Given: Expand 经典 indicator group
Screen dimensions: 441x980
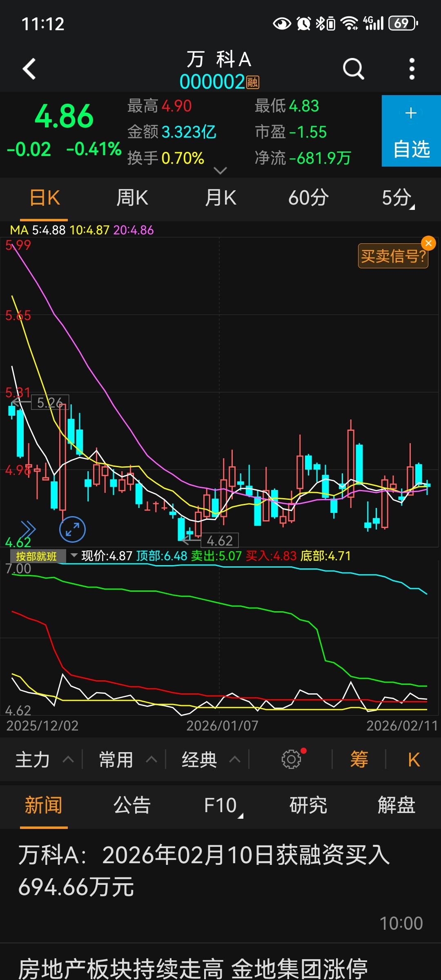Looking at the screenshot, I should [x=211, y=760].
